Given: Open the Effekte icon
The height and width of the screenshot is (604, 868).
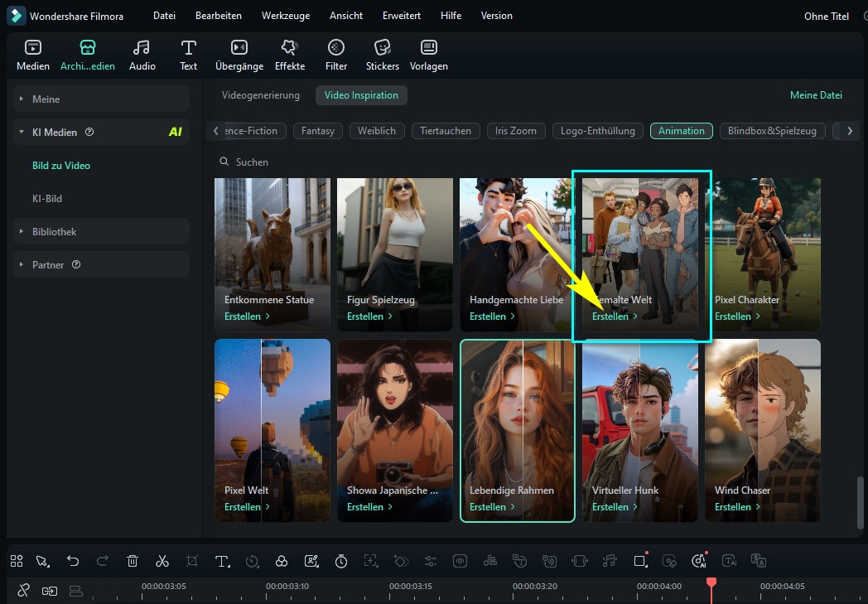Looking at the screenshot, I should click(290, 48).
